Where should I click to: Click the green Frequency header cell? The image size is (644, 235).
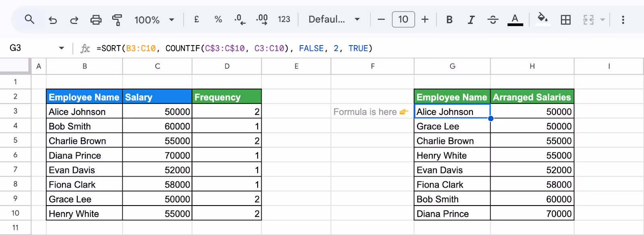pyautogui.click(x=227, y=97)
